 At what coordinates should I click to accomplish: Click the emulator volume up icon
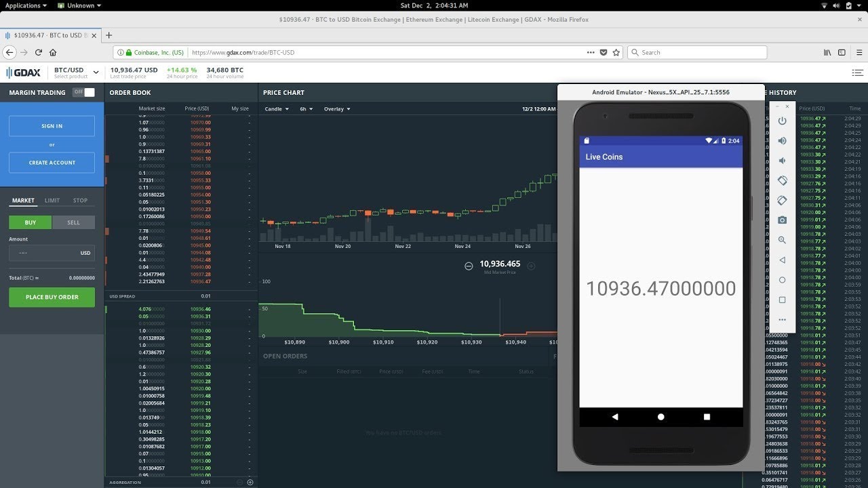tap(782, 140)
